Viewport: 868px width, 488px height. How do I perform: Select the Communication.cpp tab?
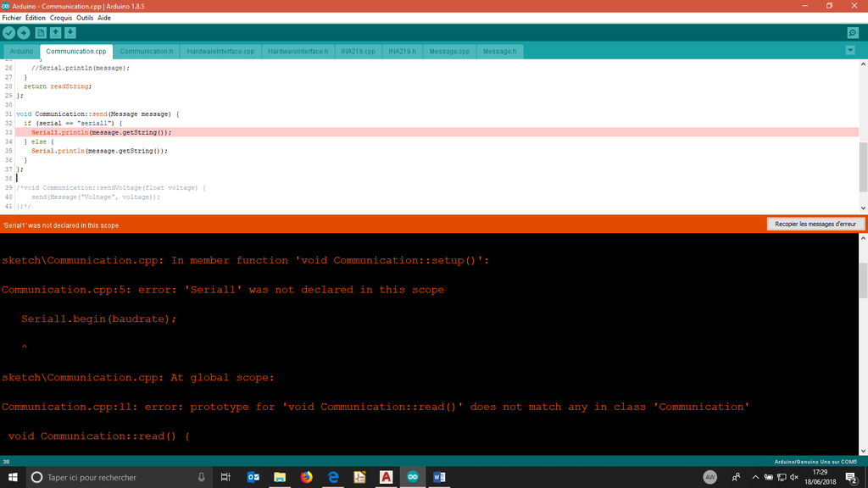tap(75, 52)
